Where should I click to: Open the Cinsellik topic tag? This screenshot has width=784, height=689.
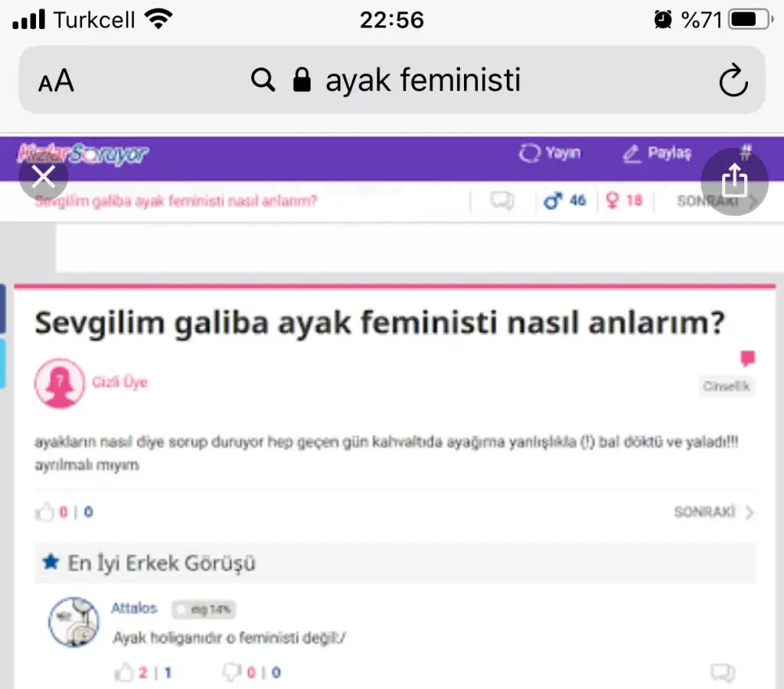click(x=727, y=386)
